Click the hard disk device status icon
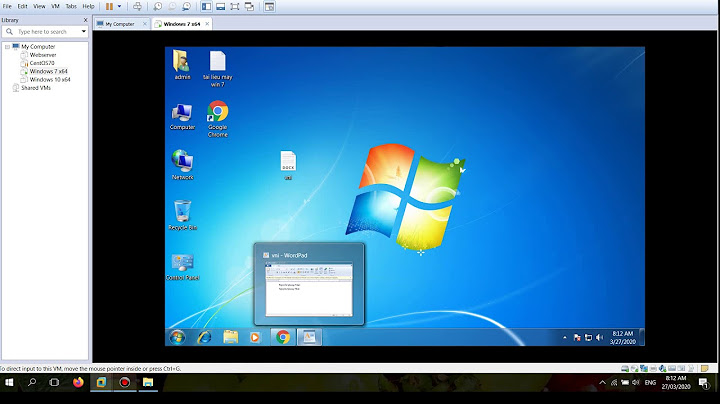This screenshot has height=404, width=720. [625, 368]
